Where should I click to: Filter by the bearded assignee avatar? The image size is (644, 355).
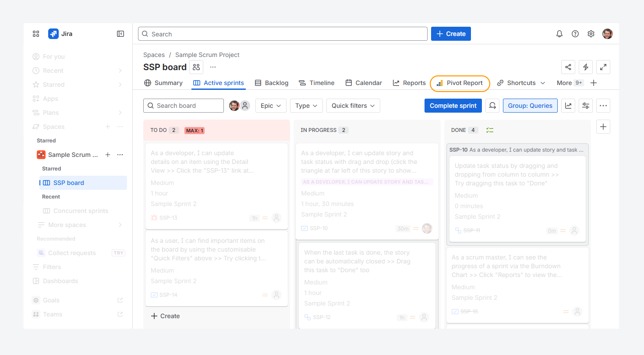pyautogui.click(x=234, y=106)
